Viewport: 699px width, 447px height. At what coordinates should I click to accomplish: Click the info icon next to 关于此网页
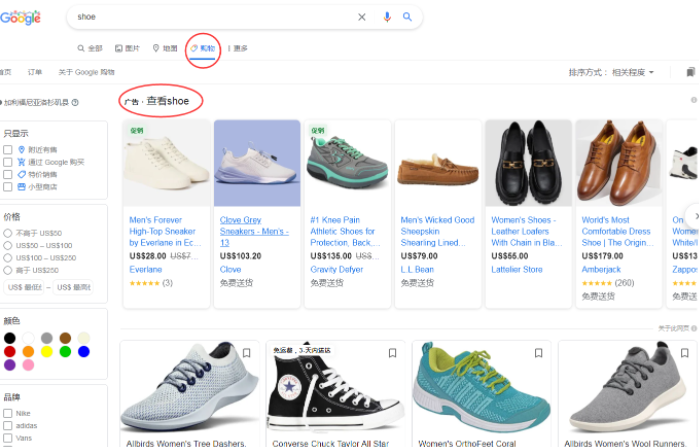(x=694, y=328)
